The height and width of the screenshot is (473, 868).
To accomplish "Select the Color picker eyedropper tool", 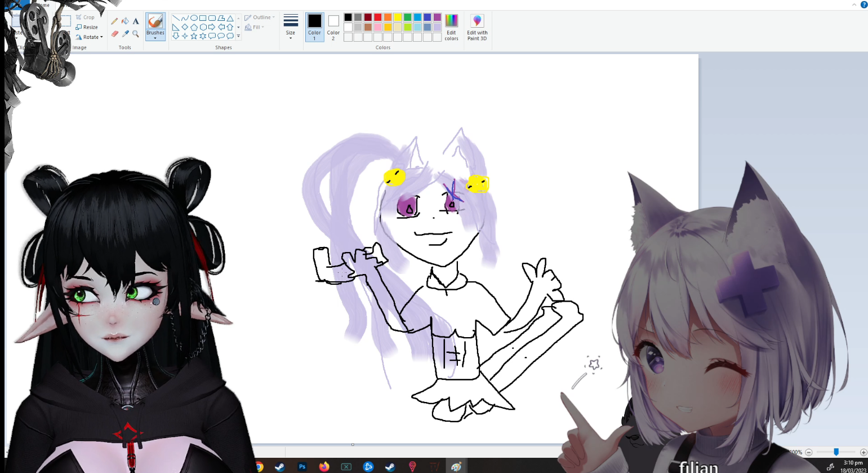I will click(x=125, y=34).
